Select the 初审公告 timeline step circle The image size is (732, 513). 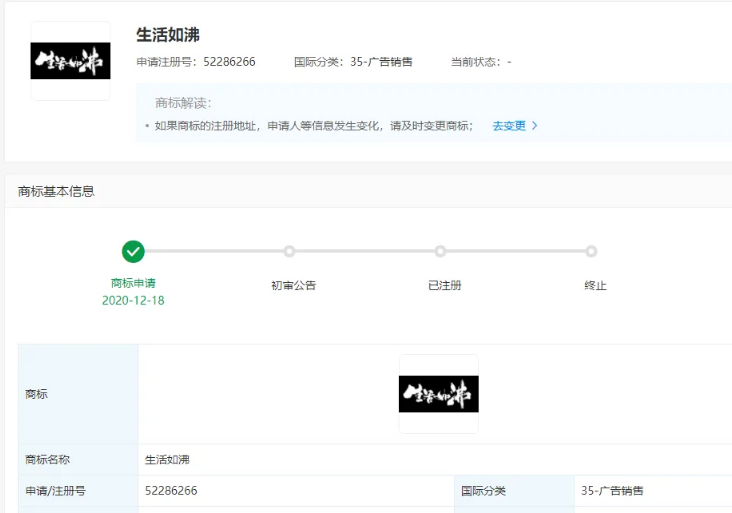pyautogui.click(x=289, y=251)
